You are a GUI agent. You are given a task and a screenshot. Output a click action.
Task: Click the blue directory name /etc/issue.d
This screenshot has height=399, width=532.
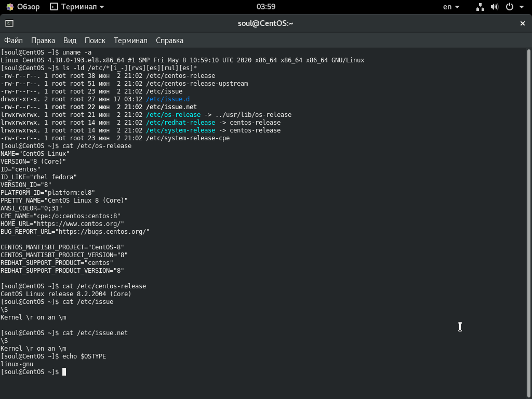168,99
